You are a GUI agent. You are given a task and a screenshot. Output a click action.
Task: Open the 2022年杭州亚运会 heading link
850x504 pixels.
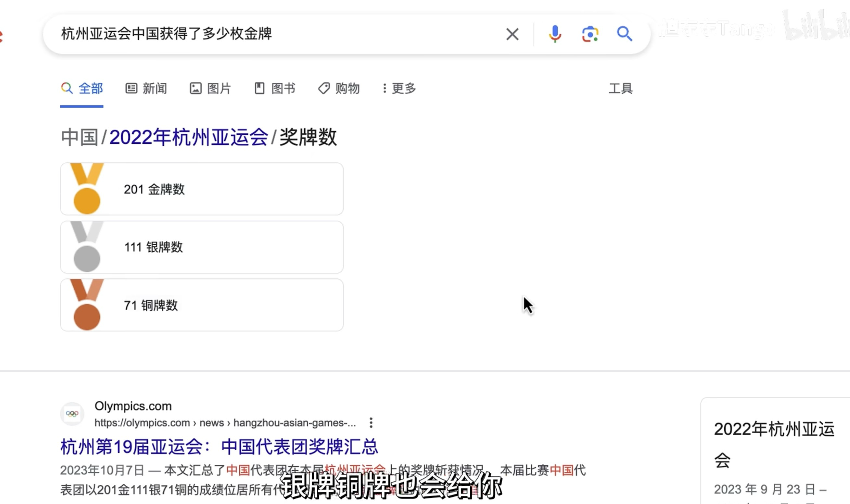188,137
